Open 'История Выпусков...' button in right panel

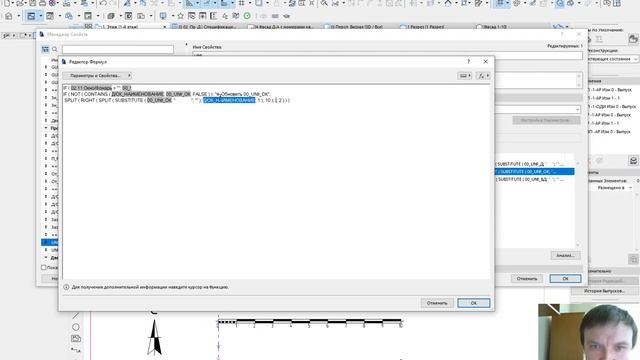(604, 291)
